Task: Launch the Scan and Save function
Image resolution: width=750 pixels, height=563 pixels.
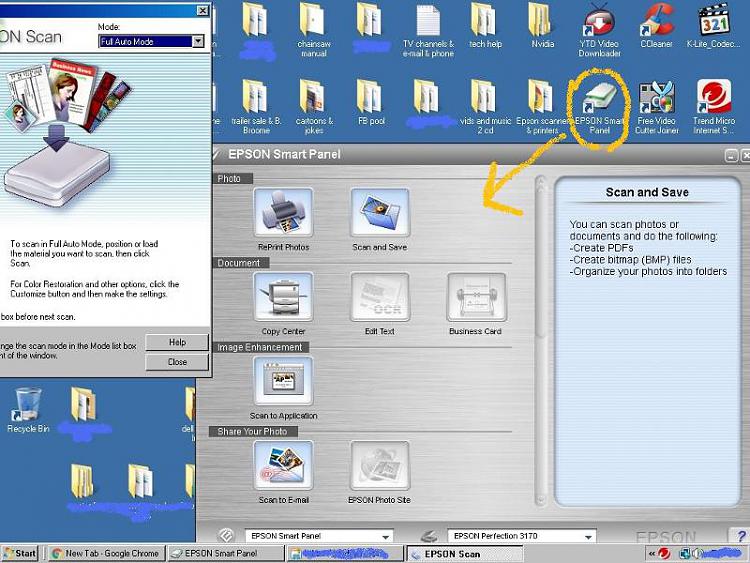Action: (x=380, y=212)
